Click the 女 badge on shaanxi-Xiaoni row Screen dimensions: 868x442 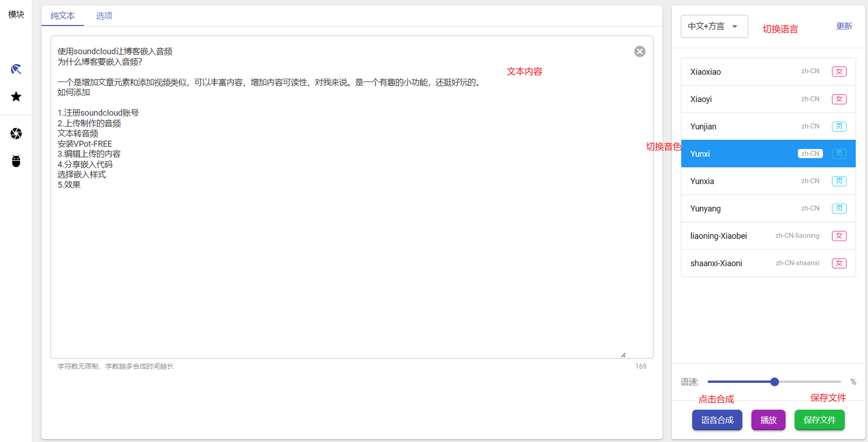839,263
